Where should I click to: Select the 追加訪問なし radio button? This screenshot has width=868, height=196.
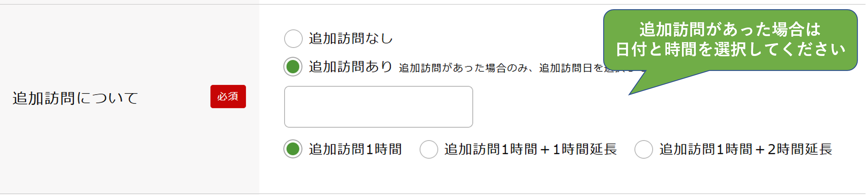pos(293,39)
